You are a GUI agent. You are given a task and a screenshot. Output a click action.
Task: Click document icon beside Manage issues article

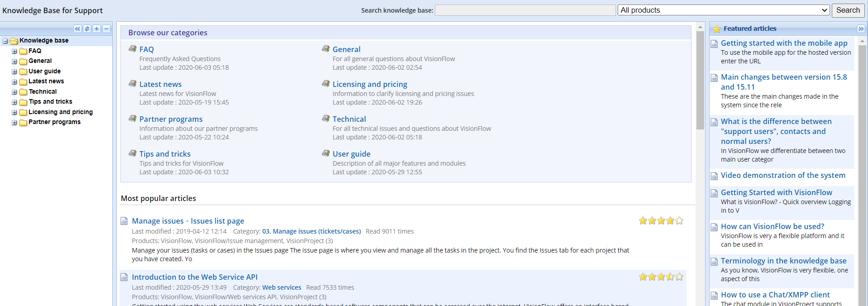click(124, 221)
